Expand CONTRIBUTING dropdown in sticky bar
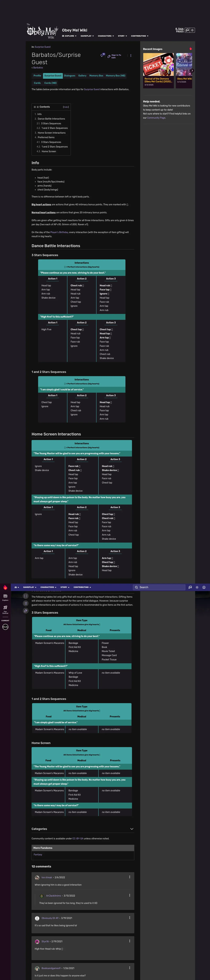This screenshot has height=980, width=210. [x=82, y=587]
